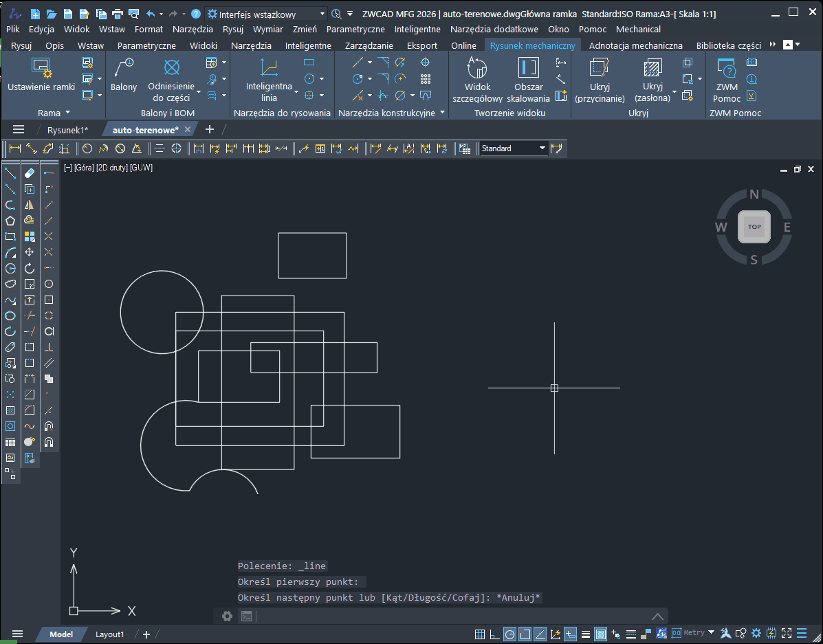The width and height of the screenshot is (823, 644).
Task: Add a new drawing tab with plus
Action: point(210,129)
